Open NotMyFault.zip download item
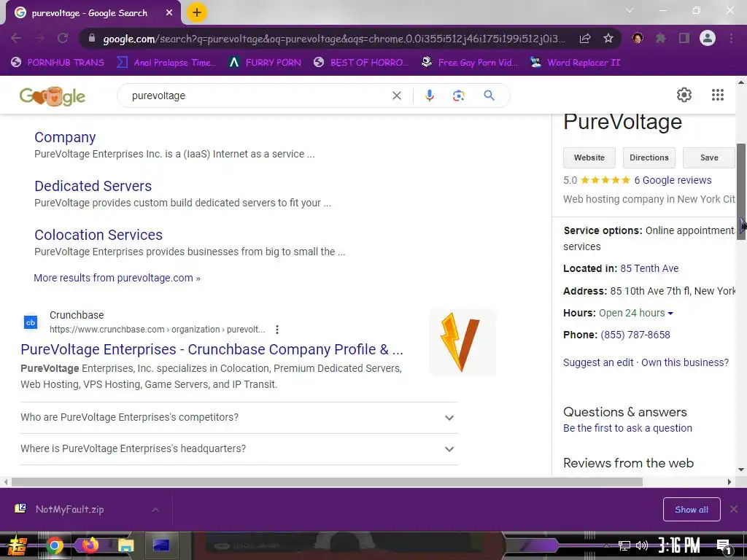Image resolution: width=747 pixels, height=560 pixels. [x=69, y=509]
